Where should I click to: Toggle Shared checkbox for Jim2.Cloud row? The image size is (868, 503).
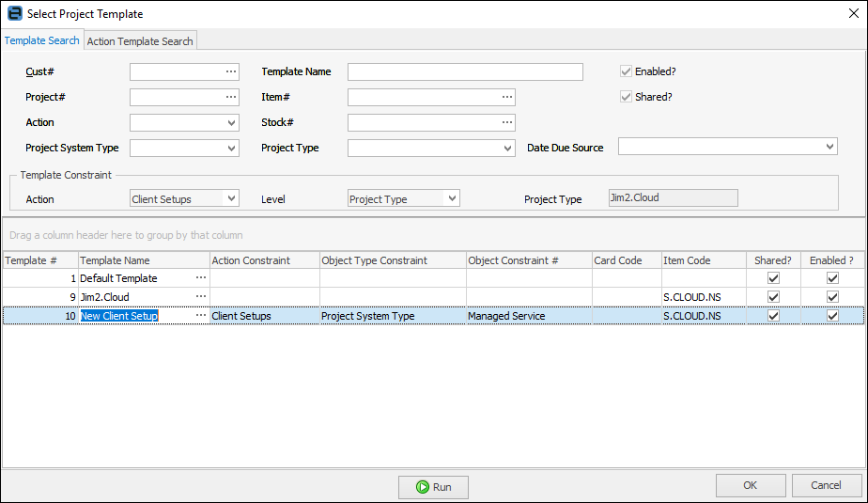[773, 297]
